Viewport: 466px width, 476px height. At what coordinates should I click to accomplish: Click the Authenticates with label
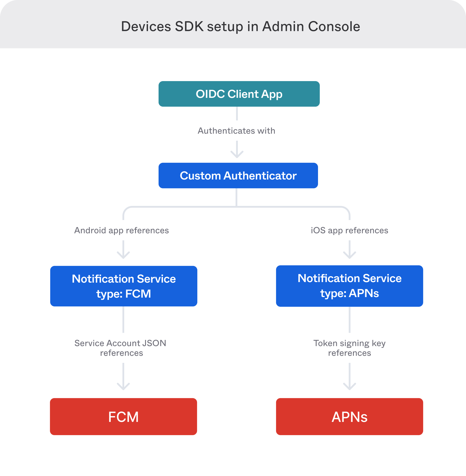(x=236, y=131)
